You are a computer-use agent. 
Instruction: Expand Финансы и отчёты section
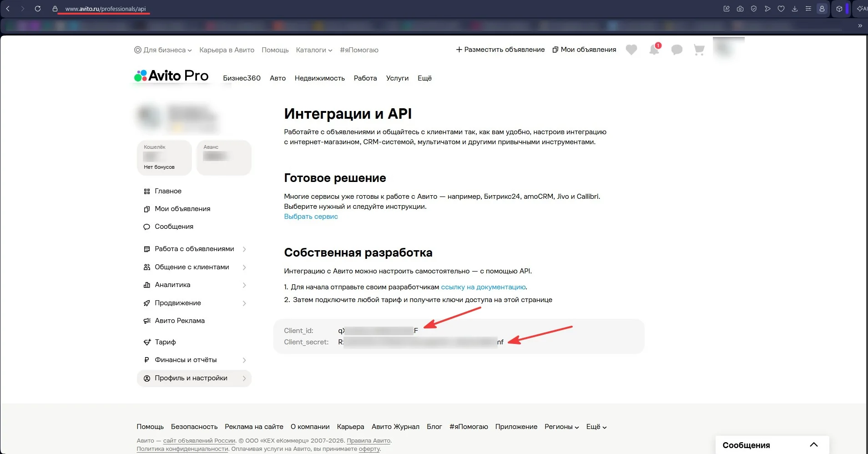click(x=194, y=360)
